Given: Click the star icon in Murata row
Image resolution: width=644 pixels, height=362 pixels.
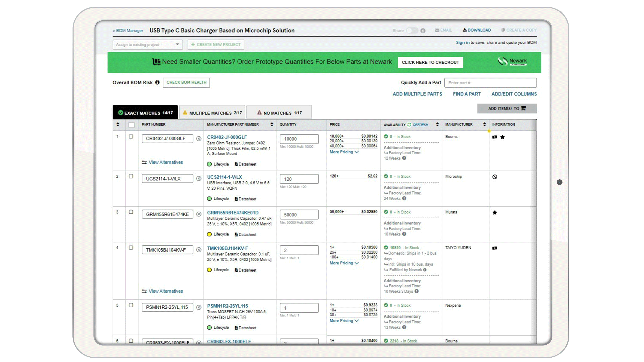Looking at the screenshot, I should pos(495,213).
